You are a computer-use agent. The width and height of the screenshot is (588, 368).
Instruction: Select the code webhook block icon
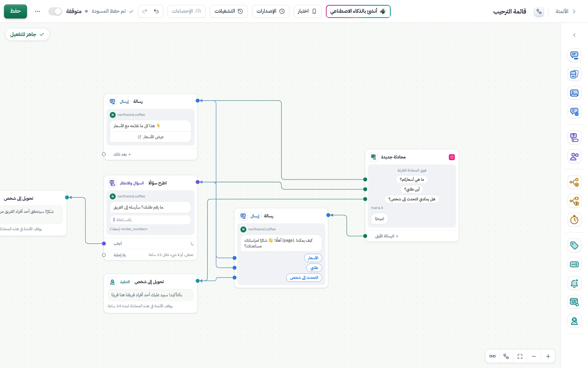[x=574, y=302]
